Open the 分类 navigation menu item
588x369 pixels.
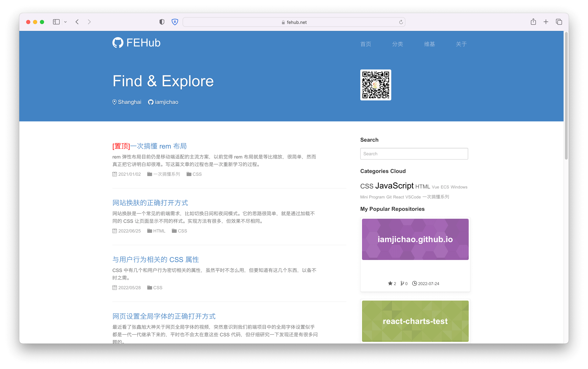coord(397,44)
